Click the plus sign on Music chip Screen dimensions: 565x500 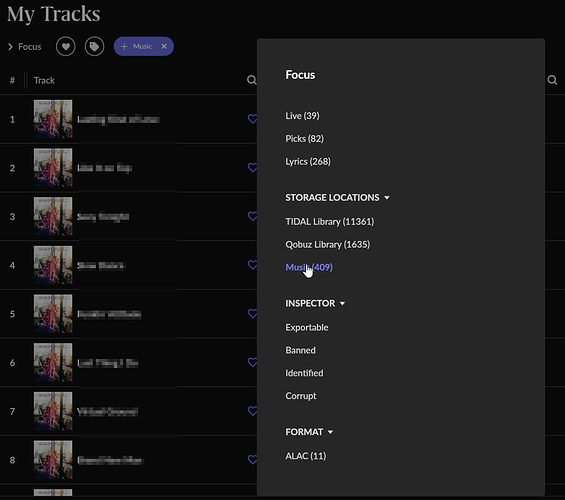point(124,46)
